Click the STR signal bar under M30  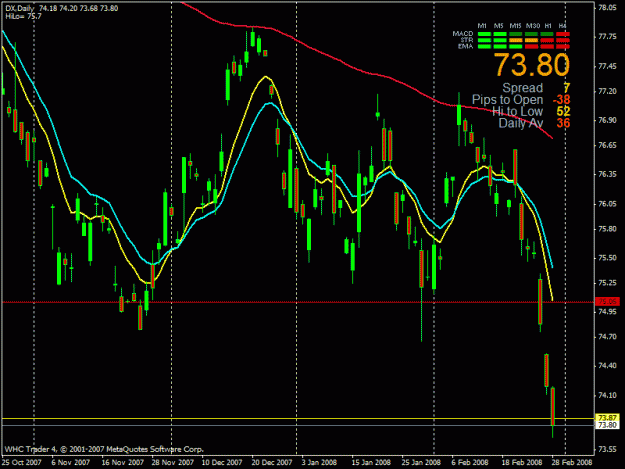(x=531, y=40)
